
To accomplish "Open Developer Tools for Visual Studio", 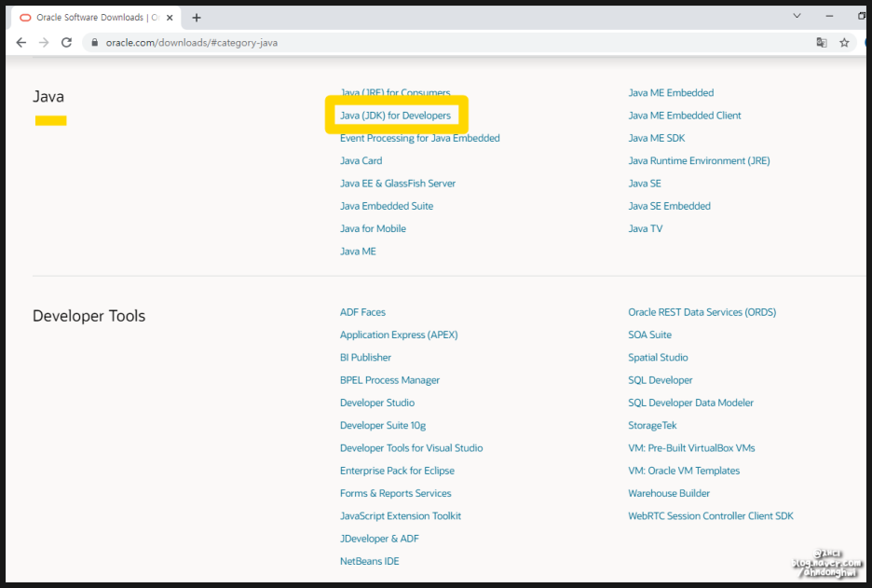I will [x=411, y=448].
